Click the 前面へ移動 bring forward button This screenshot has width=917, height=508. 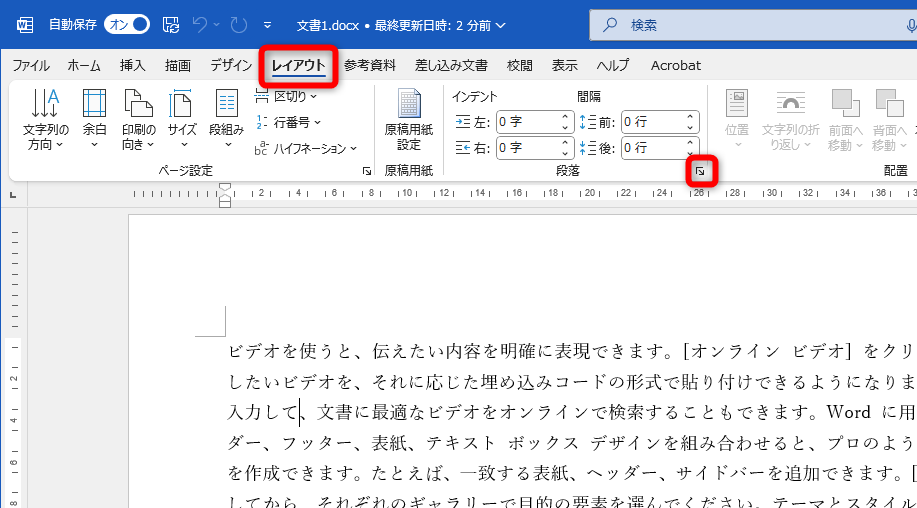(x=845, y=119)
